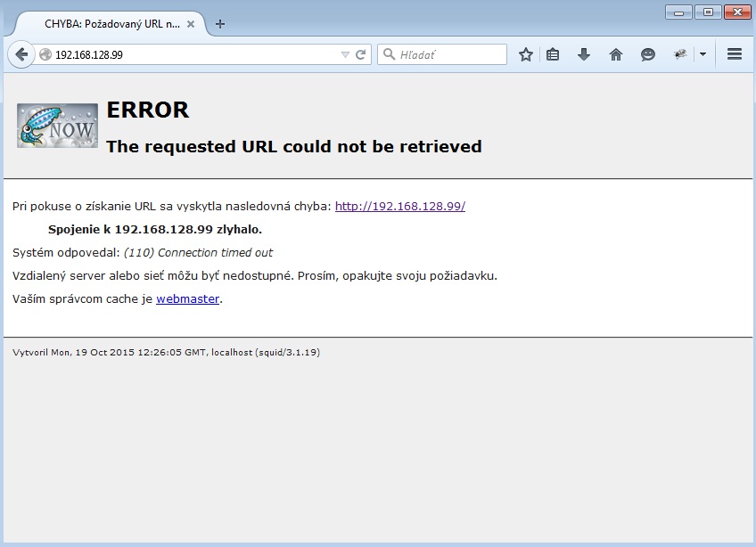The height and width of the screenshot is (547, 756).
Task: Click 'The requested URL could not be retrieved'
Action: (x=294, y=146)
